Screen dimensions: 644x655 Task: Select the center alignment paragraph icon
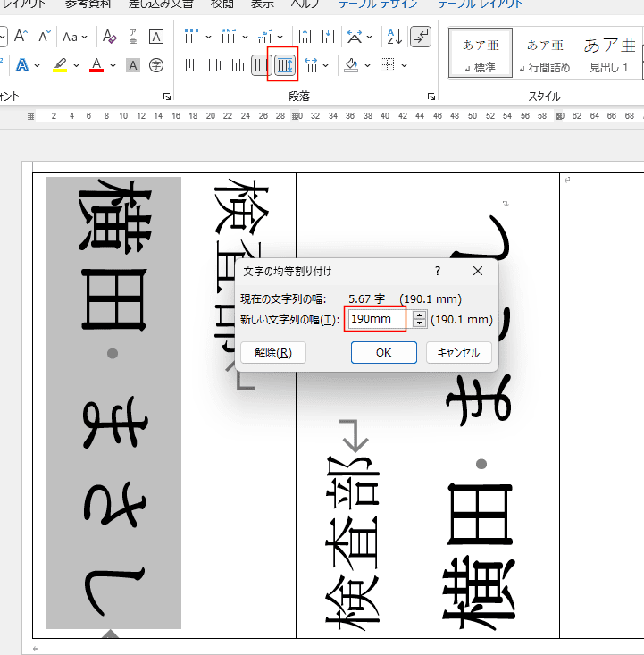pyautogui.click(x=214, y=65)
